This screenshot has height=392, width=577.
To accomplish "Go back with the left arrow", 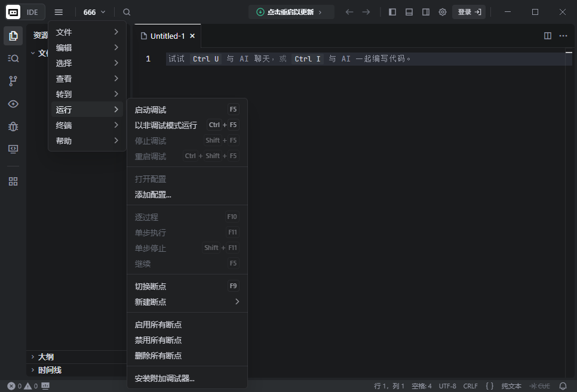I will tap(349, 12).
